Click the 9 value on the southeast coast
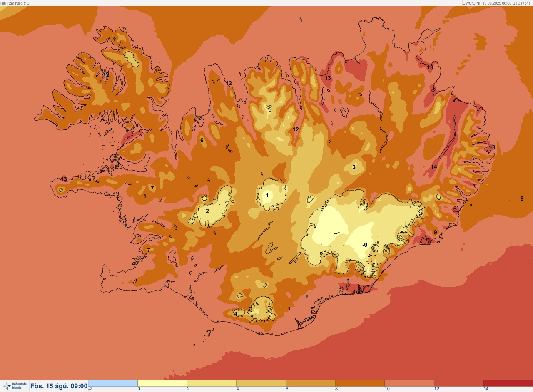This screenshot has height=392, width=533. click(x=436, y=232)
